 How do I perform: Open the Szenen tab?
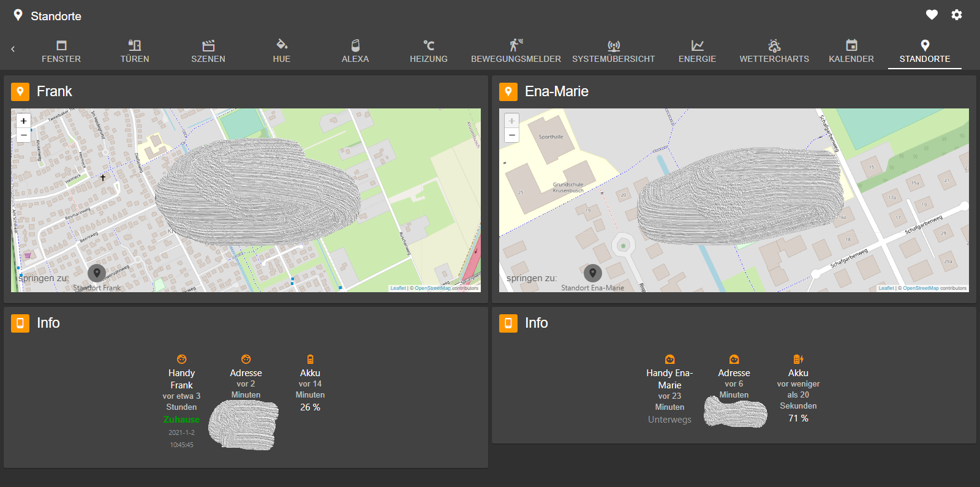208,51
